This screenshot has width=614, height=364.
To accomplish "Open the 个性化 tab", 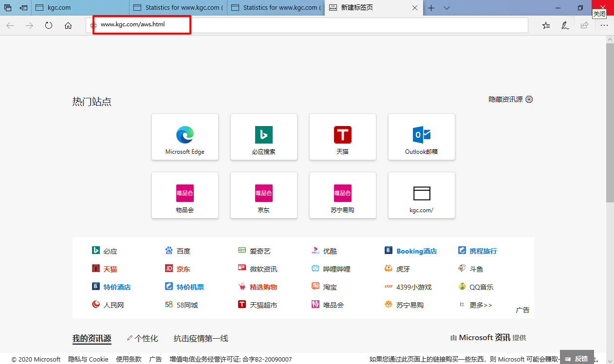I will (x=143, y=339).
